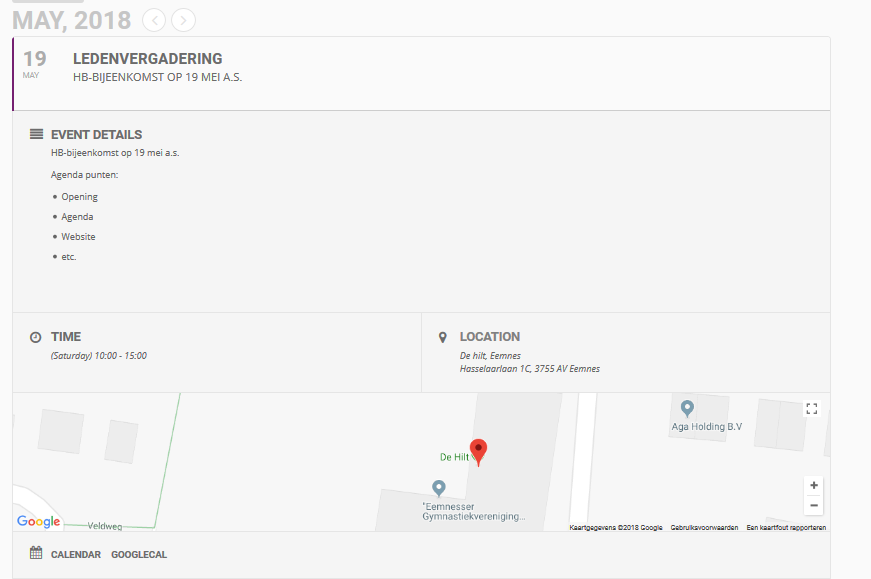Go to next month arrow
Screen dimensions: 871x579
[183, 19]
